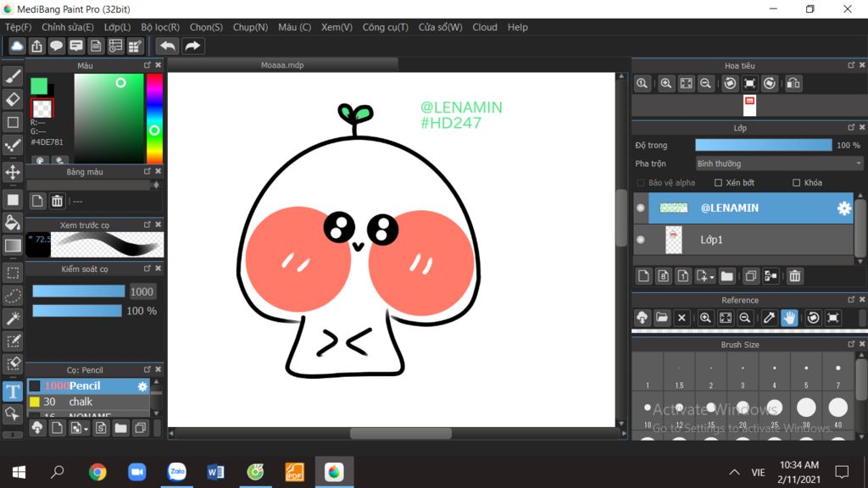Show hidden system tray icons

click(x=734, y=472)
